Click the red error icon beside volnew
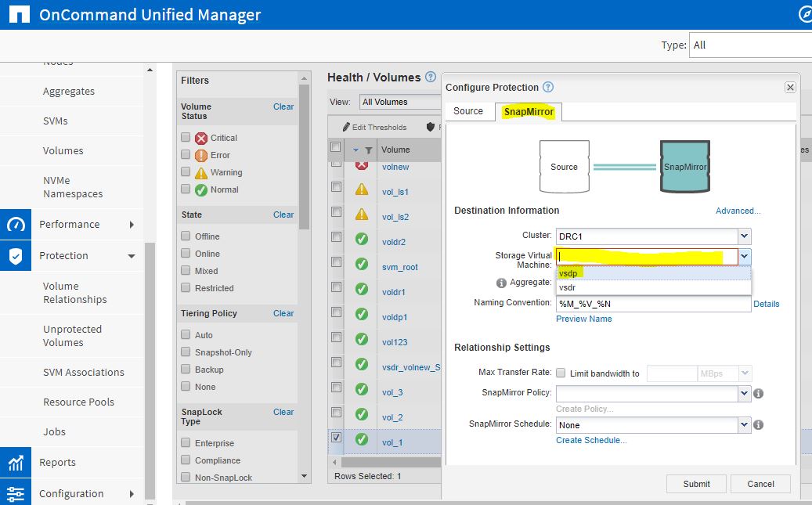The height and width of the screenshot is (505, 812). pos(361,167)
